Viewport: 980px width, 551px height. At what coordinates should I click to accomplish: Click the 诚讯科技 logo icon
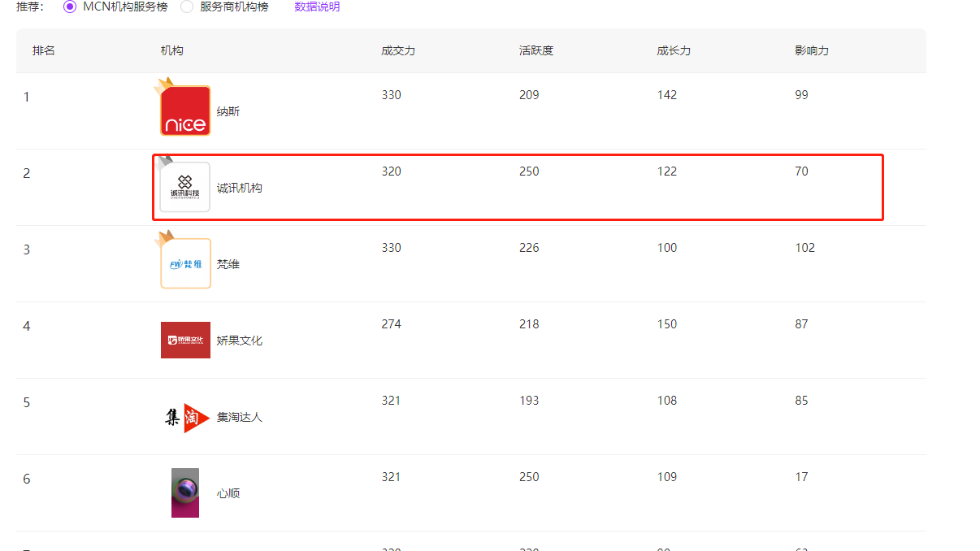(x=185, y=187)
